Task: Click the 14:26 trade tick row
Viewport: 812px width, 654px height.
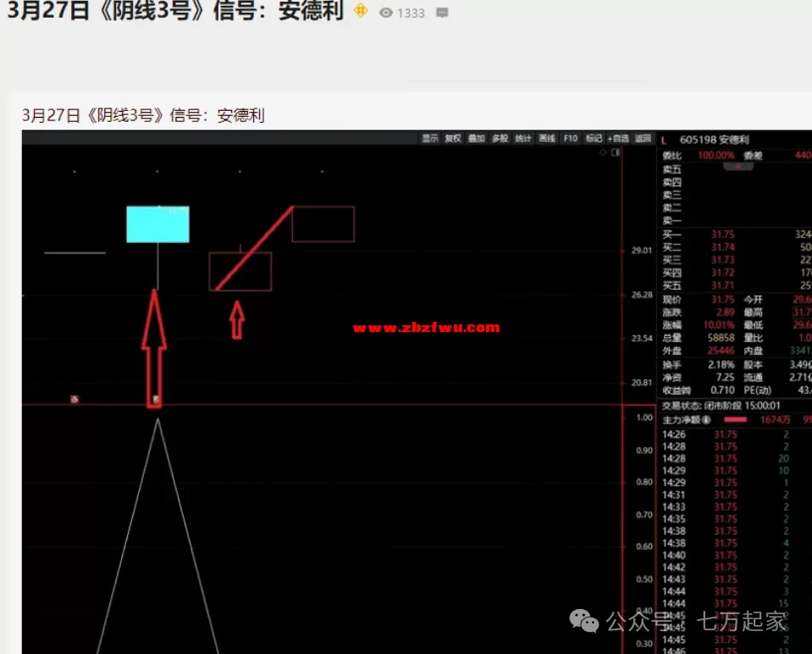Action: [726, 435]
